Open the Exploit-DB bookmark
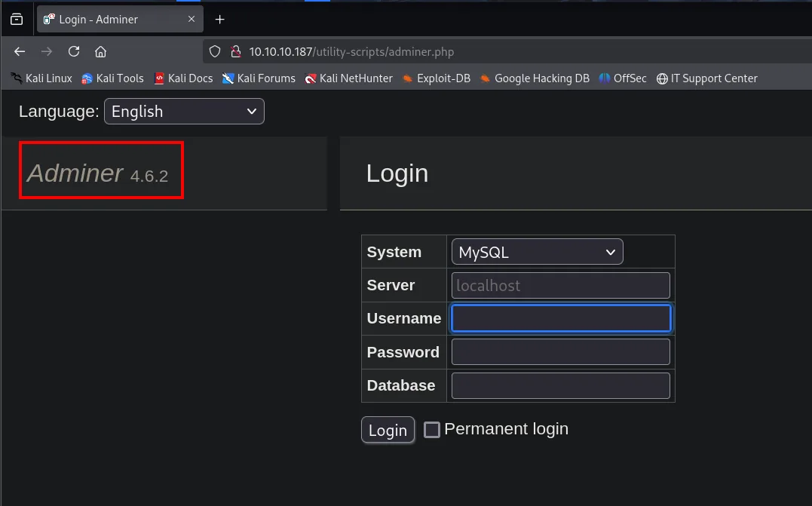Screen dimensions: 812x506 click(437, 78)
